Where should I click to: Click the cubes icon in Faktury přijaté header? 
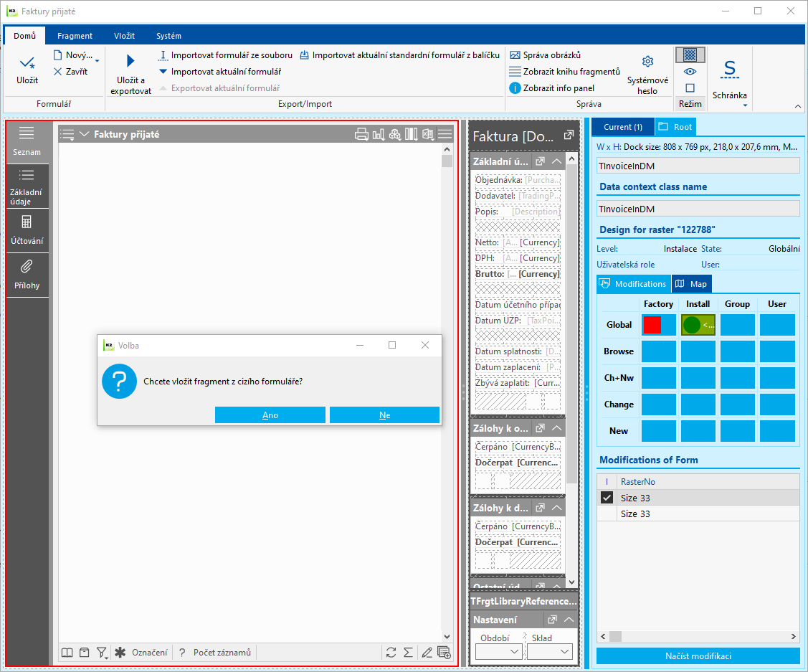[x=395, y=135]
